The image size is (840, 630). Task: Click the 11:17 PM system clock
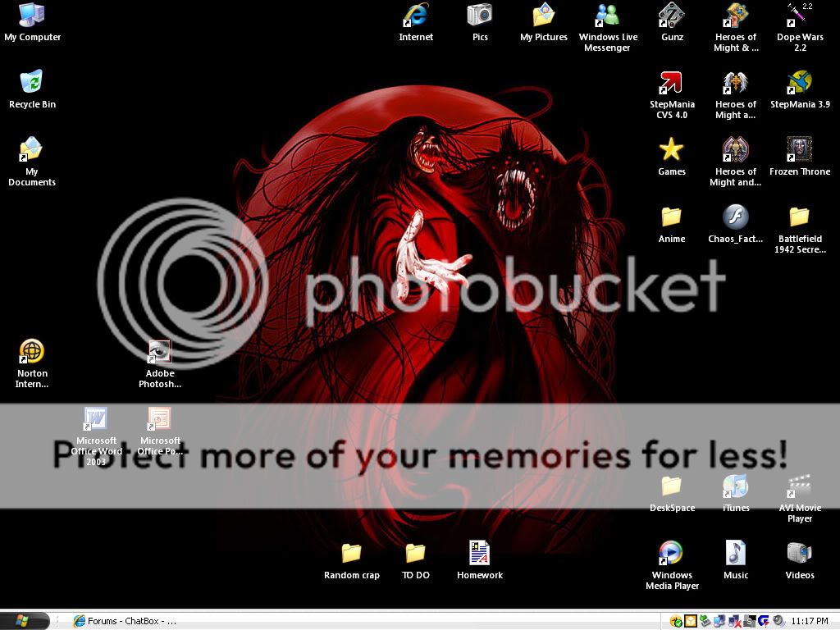pos(810,622)
